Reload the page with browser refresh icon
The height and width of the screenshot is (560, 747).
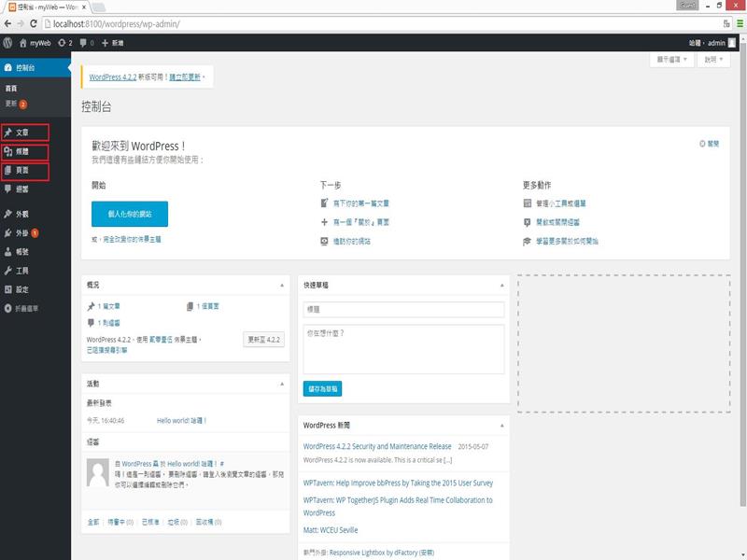(x=34, y=23)
